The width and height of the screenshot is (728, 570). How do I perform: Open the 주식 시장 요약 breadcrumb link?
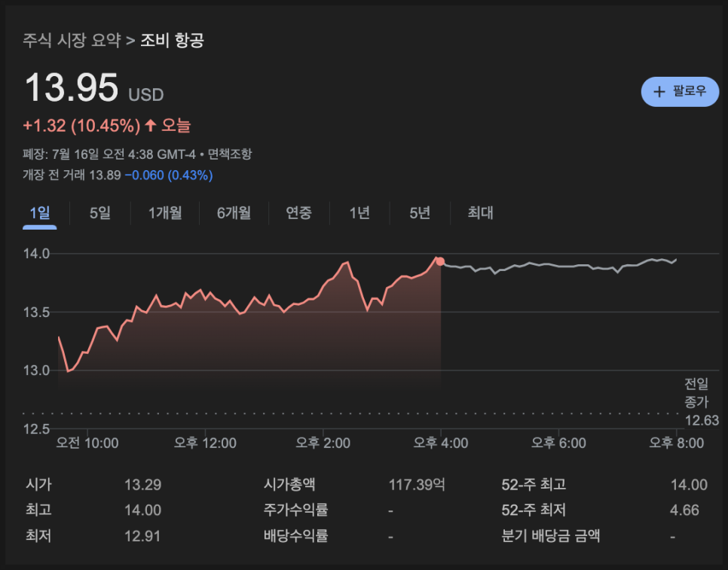[72, 40]
